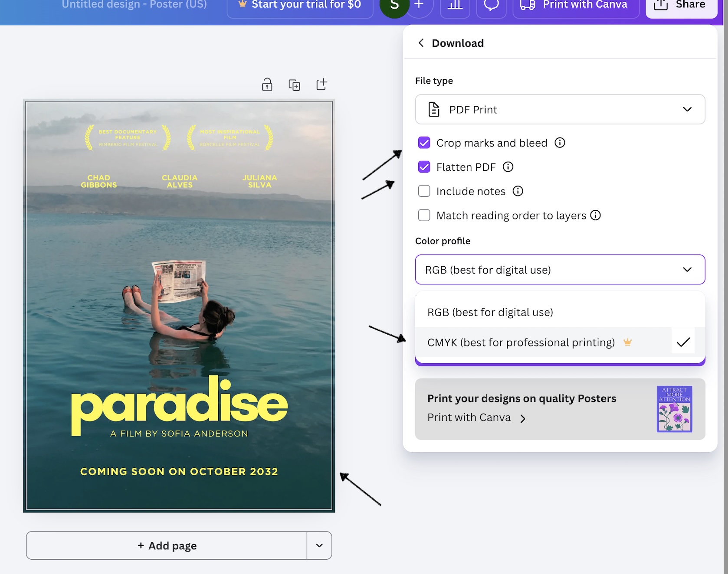The width and height of the screenshot is (728, 574).
Task: Go back from the Download panel
Action: 420,42
